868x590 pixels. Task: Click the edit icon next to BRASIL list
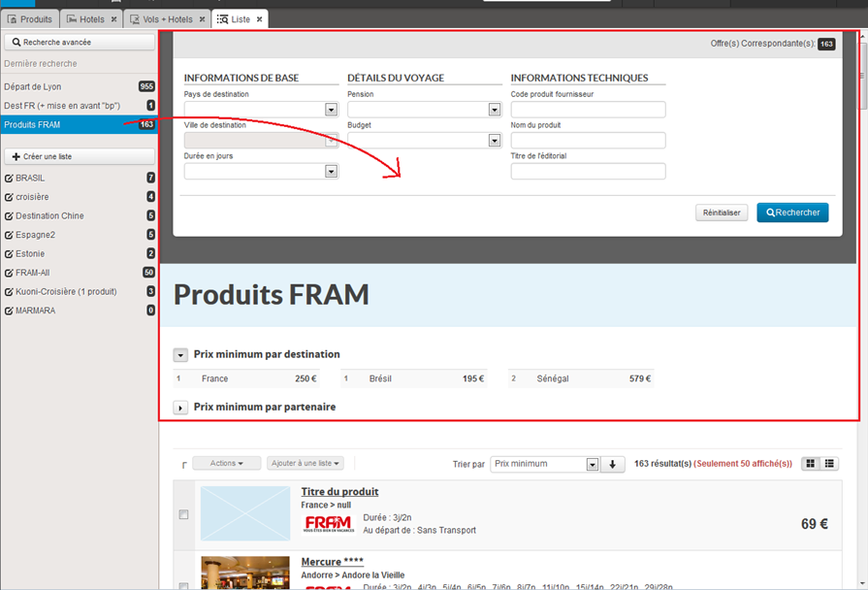[x=9, y=179]
